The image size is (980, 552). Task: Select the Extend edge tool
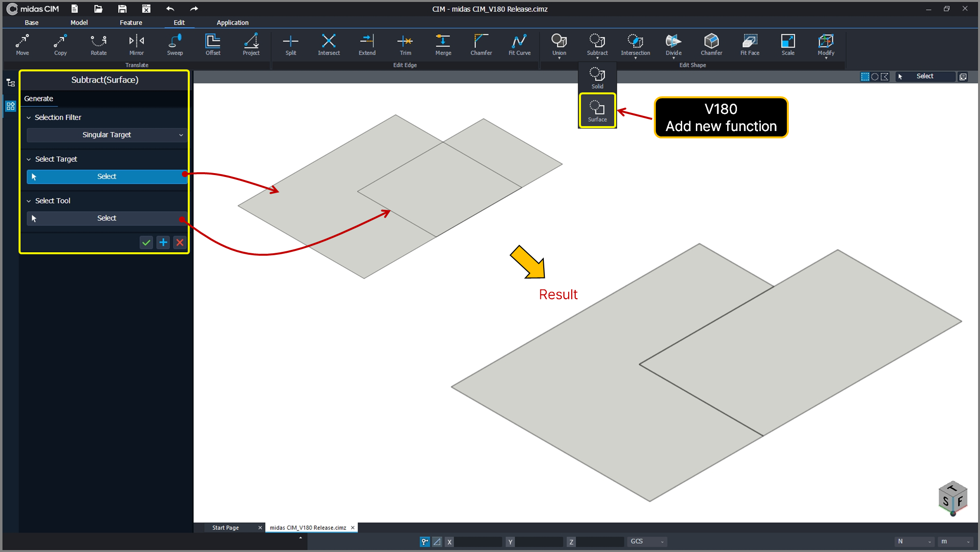pyautogui.click(x=367, y=44)
